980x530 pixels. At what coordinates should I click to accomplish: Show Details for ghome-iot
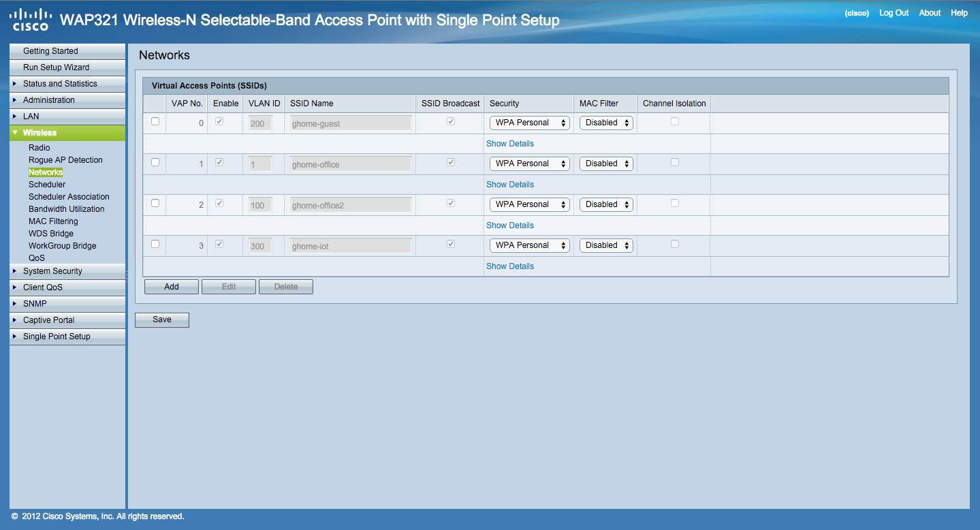[x=510, y=266]
